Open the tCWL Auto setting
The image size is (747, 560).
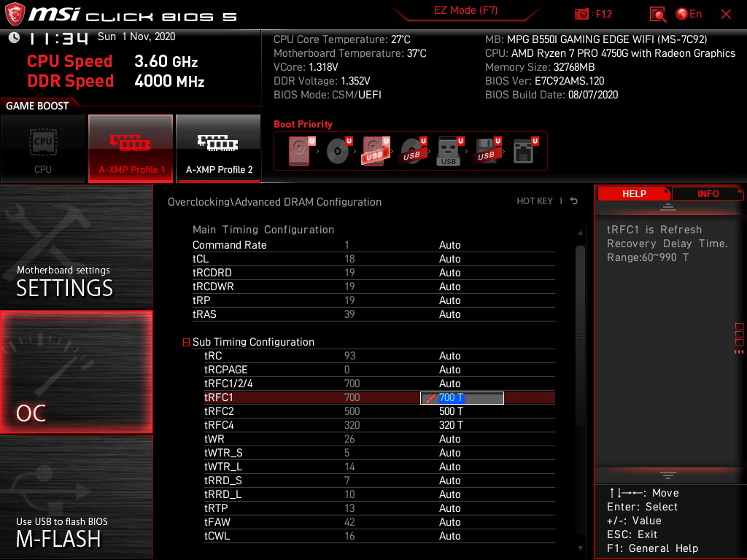pos(449,536)
